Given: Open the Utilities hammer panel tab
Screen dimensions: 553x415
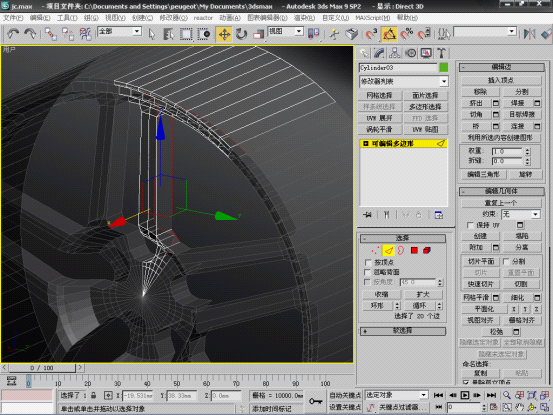Looking at the screenshot, I should tap(441, 53).
